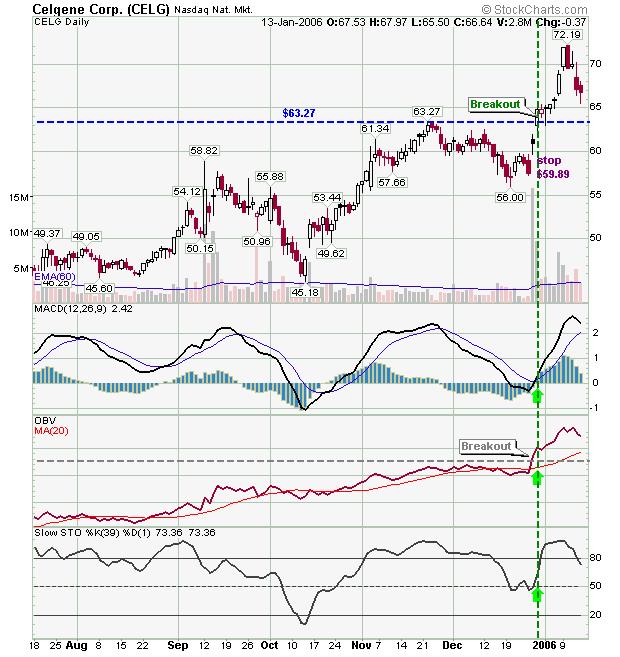Click the 'Oct' month label on date axis

coord(269,645)
